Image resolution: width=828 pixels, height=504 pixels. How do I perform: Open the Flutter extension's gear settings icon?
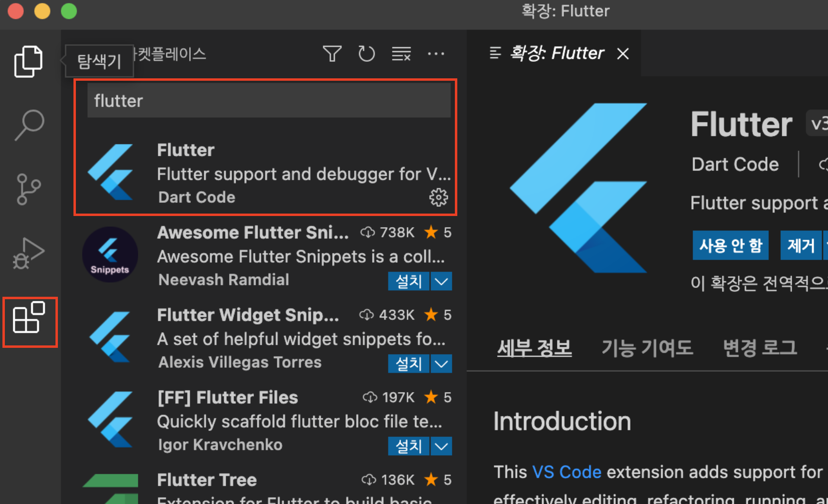click(438, 197)
